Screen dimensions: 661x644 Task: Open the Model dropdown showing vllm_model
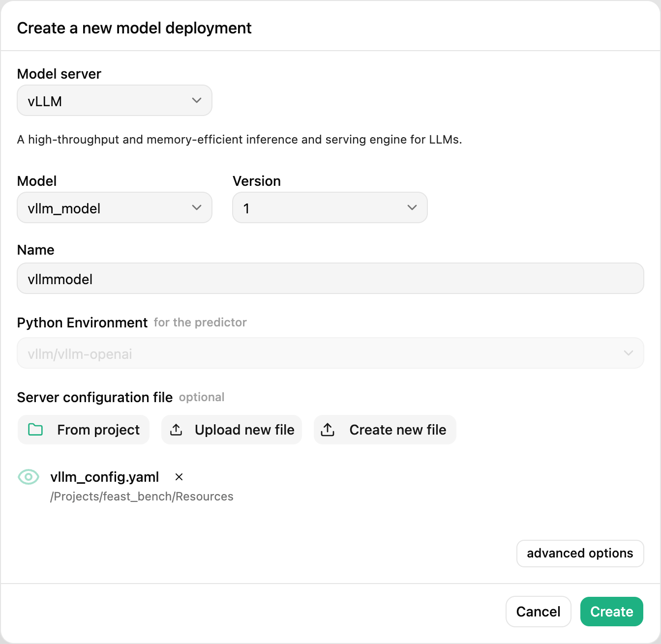[x=115, y=207]
